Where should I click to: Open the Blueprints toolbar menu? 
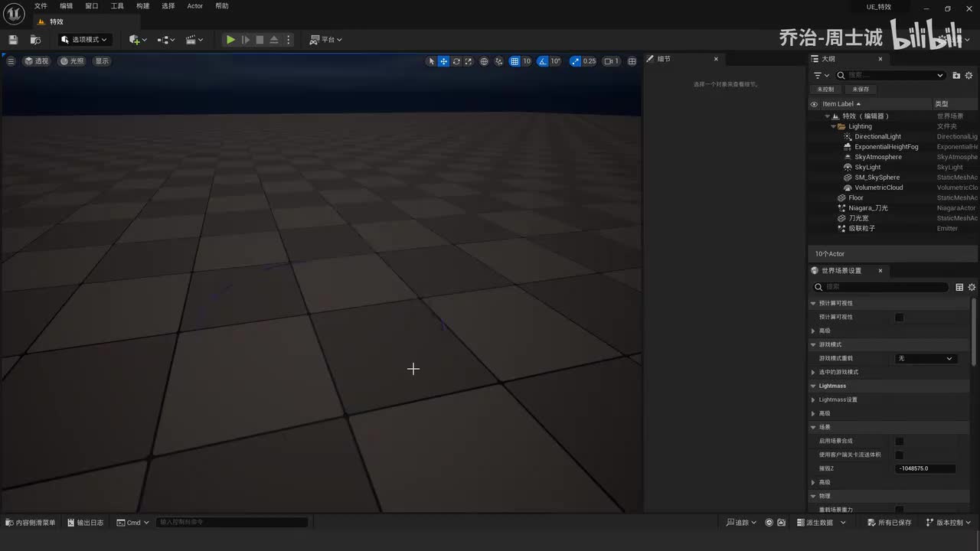(x=166, y=40)
